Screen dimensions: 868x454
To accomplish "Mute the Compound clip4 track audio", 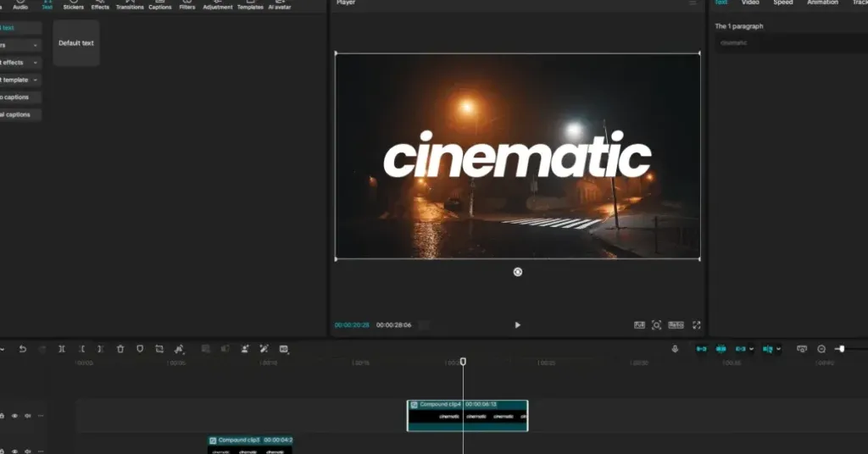I will click(x=27, y=416).
